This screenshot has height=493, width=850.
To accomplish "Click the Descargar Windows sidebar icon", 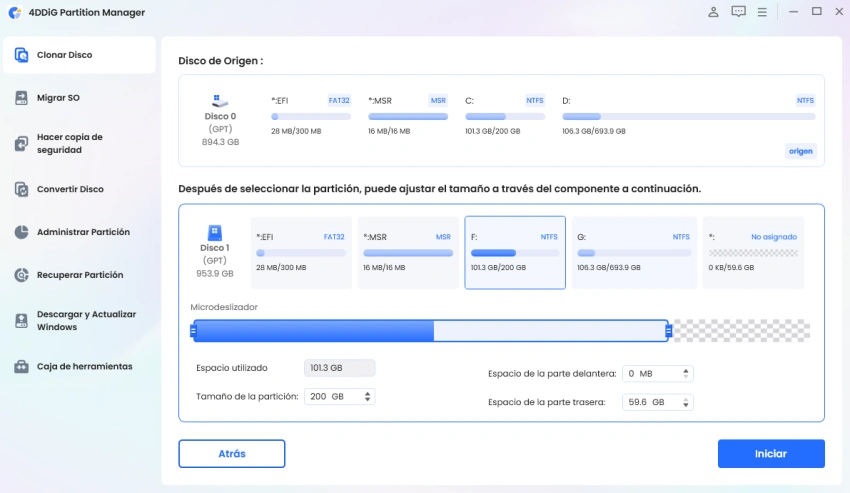I will pos(21,321).
